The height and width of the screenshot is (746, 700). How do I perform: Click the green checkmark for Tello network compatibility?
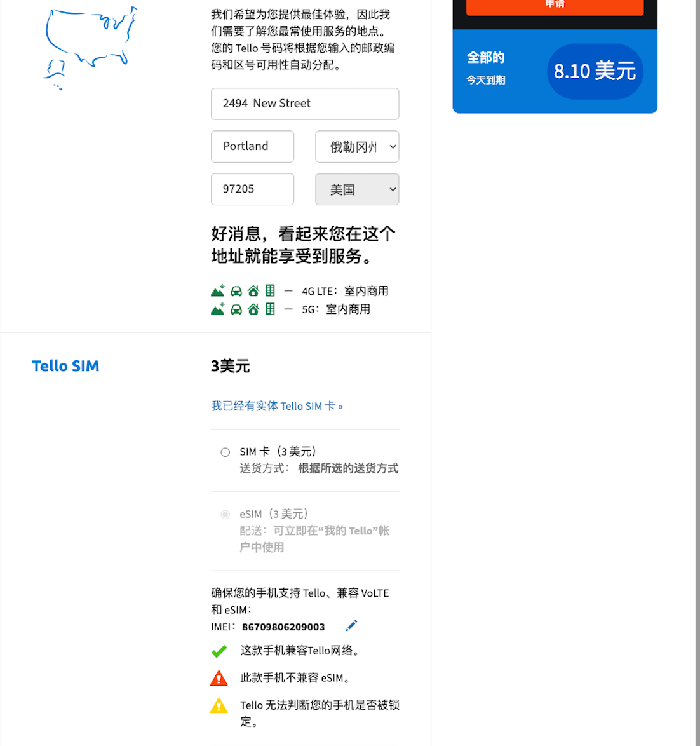coord(219,651)
